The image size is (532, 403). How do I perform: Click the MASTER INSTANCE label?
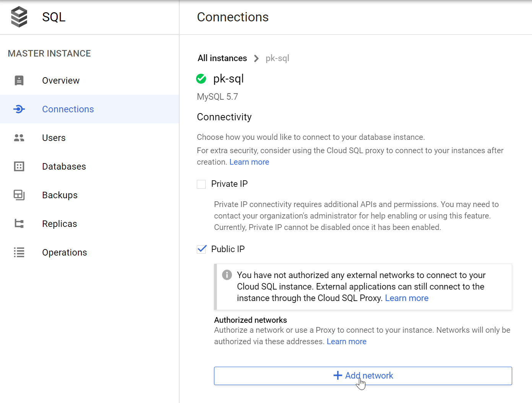click(x=49, y=53)
